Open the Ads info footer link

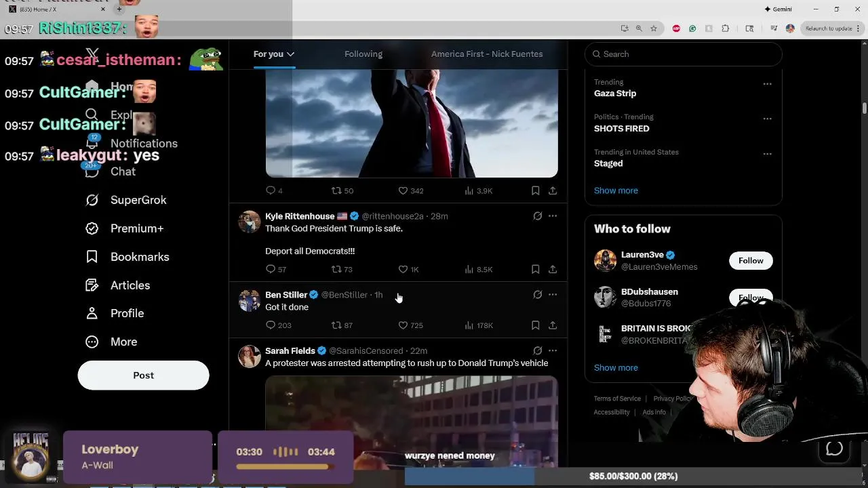pyautogui.click(x=654, y=412)
